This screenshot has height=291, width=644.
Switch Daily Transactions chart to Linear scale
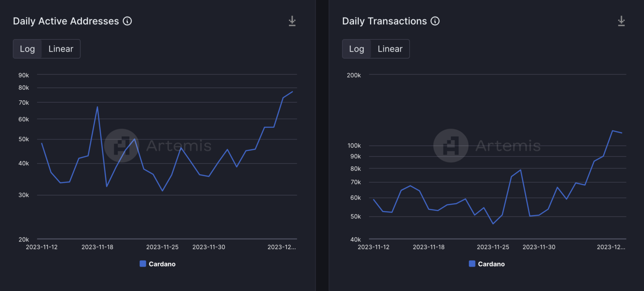[x=390, y=49]
